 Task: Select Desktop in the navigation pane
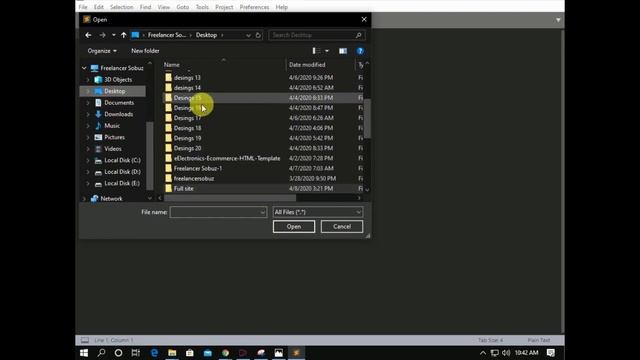(x=115, y=91)
